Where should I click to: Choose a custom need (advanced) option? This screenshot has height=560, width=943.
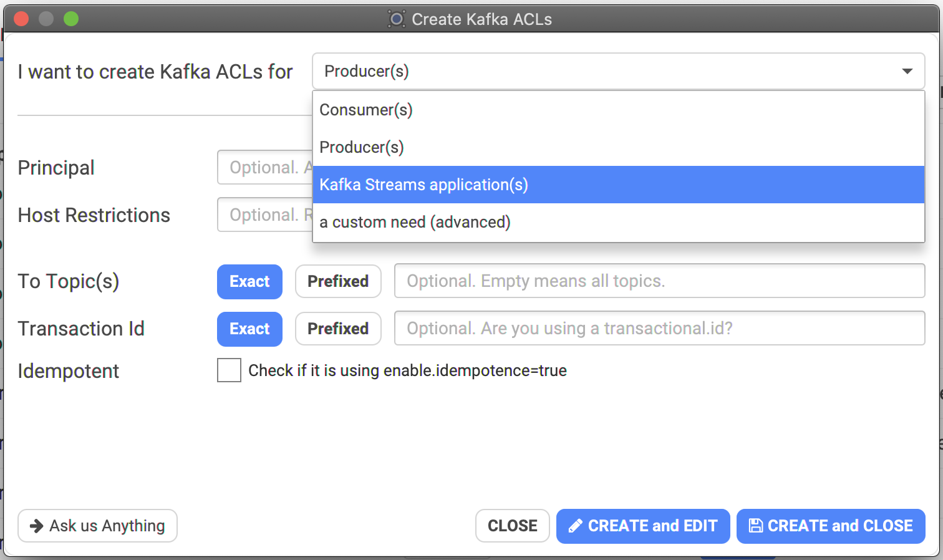coord(618,222)
